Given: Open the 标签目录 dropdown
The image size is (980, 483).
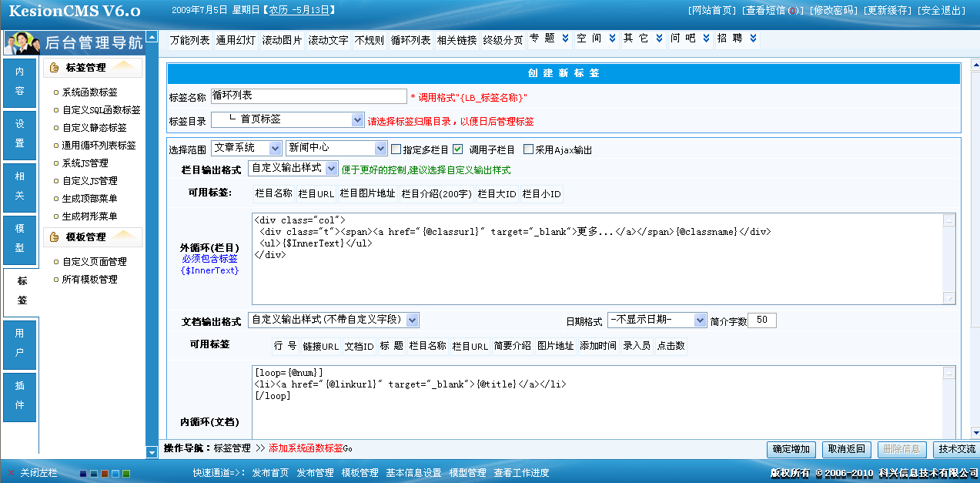Looking at the screenshot, I should coord(357,120).
